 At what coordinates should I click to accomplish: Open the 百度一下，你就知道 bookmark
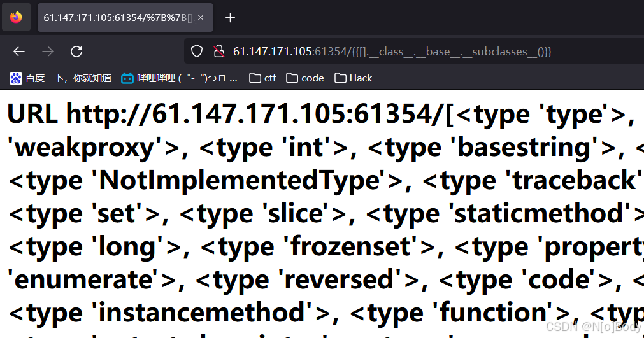pyautogui.click(x=61, y=78)
